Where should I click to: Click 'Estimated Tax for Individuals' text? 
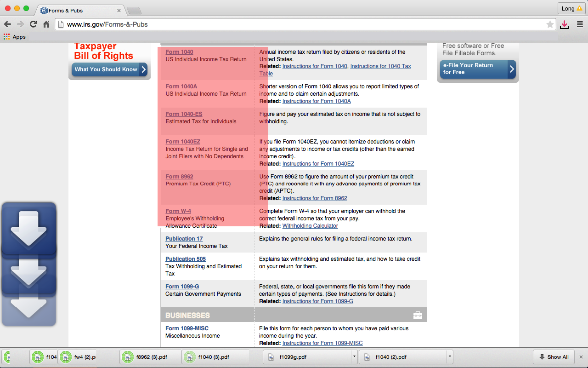point(201,121)
